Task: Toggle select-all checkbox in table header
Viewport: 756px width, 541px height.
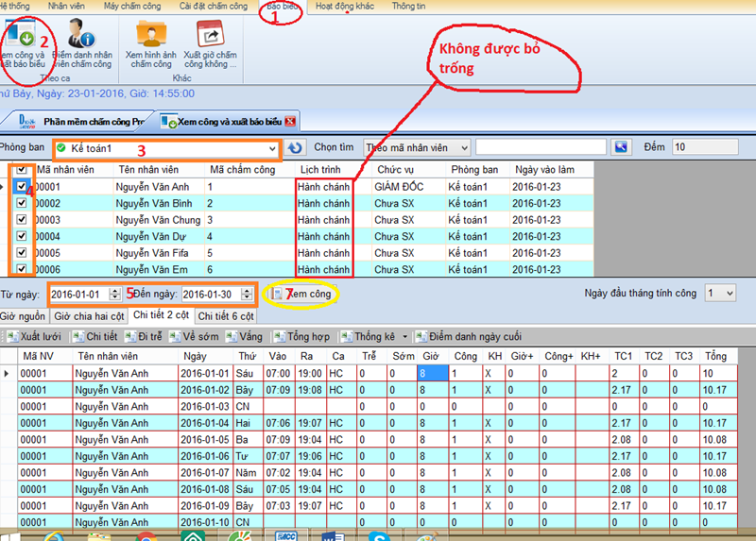Action: point(23,170)
